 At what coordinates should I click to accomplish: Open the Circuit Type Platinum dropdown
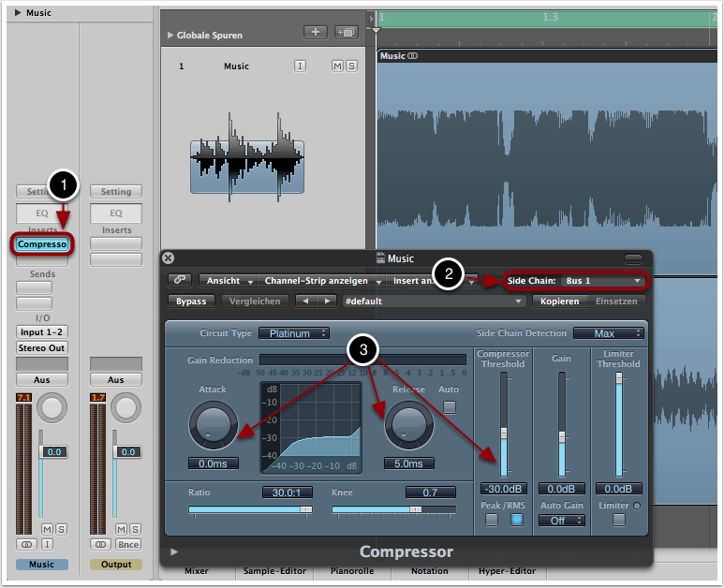point(293,332)
